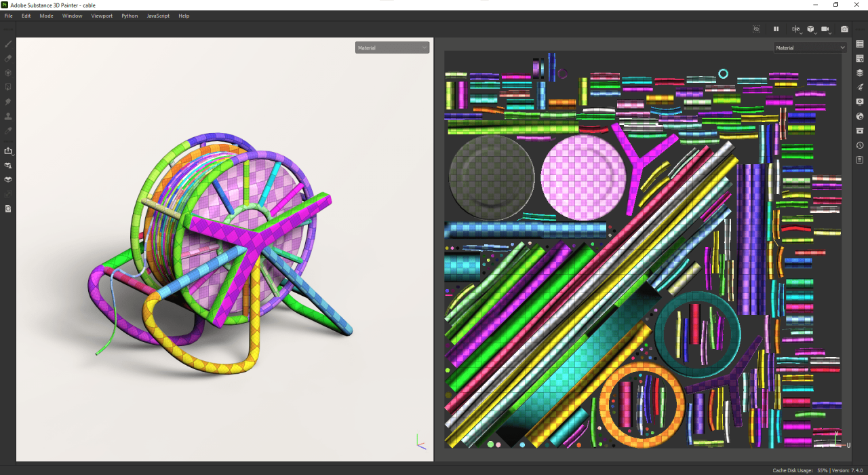Click the gray circular UV island
The width and height of the screenshot is (868, 475).
[492, 178]
